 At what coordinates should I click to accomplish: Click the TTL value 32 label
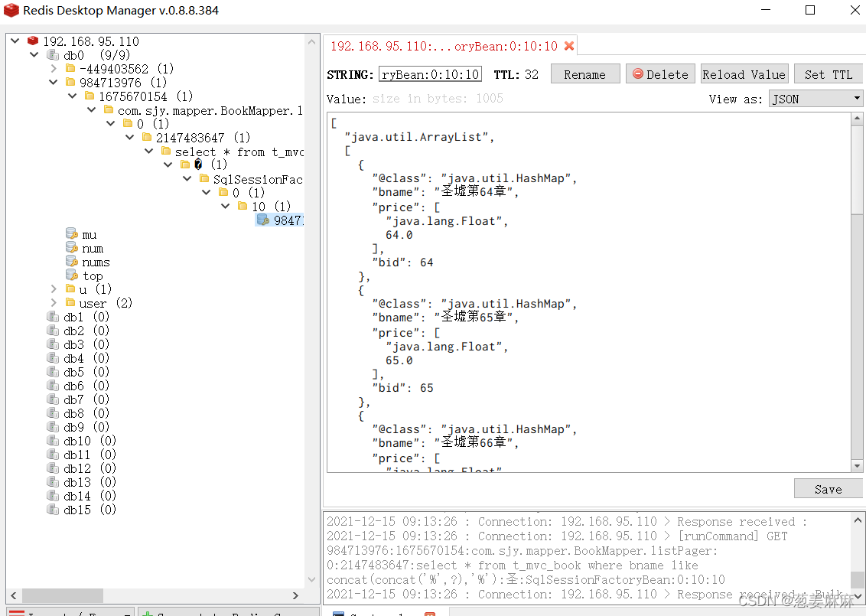[532, 74]
